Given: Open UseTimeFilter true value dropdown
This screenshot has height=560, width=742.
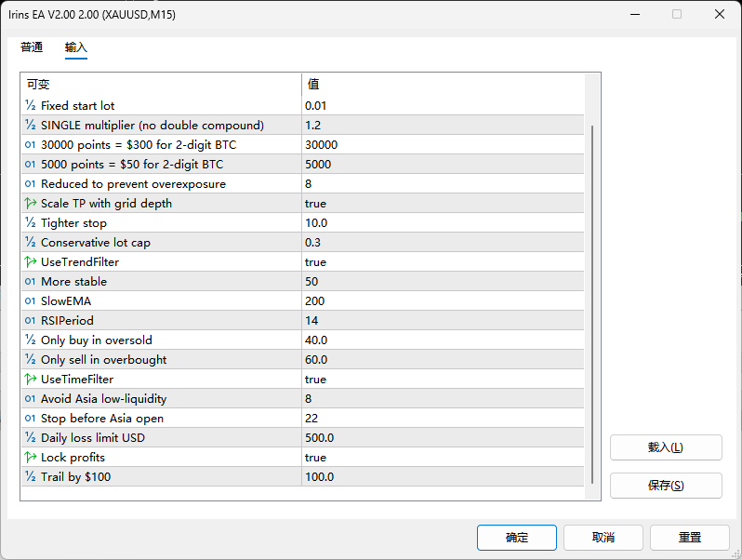Looking at the screenshot, I should click(x=443, y=380).
